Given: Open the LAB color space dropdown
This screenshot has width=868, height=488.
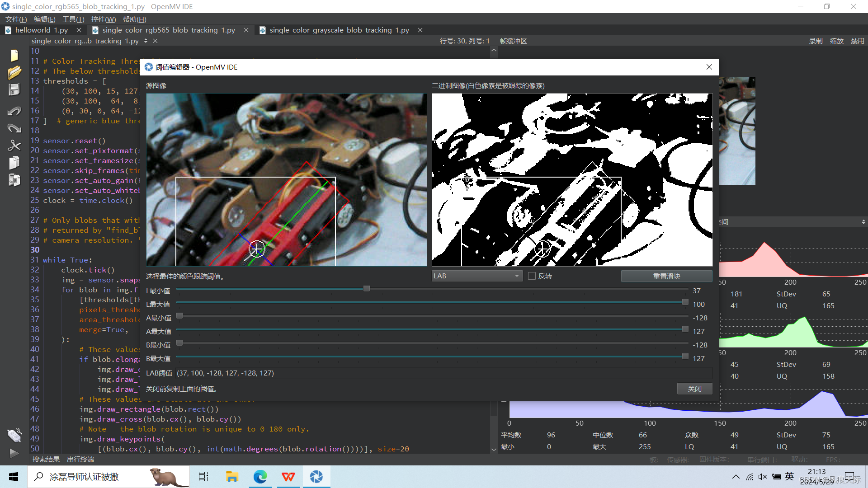Looking at the screenshot, I should click(477, 276).
